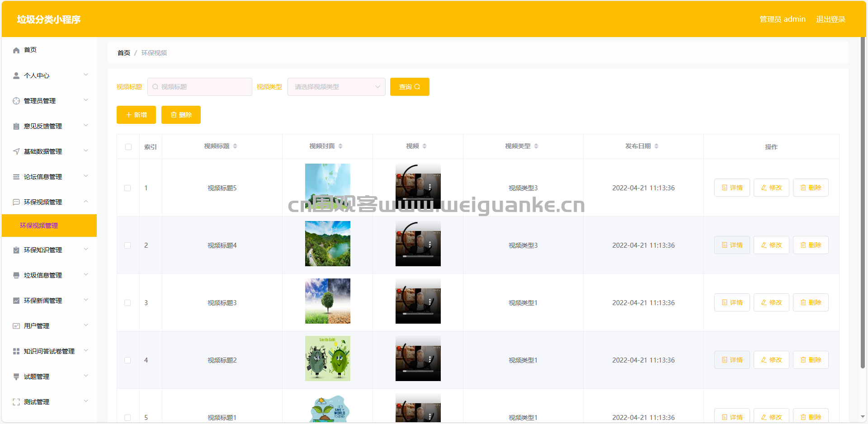Sort 视频类型 column with its arrows
Screen dimensions: 868x424
click(536, 146)
